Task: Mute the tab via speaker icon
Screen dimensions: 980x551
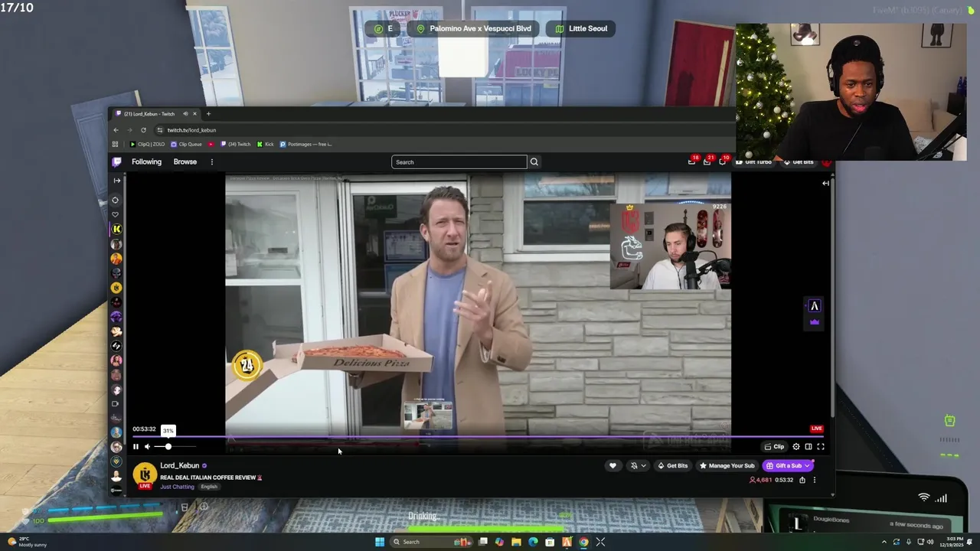Action: coord(185,114)
